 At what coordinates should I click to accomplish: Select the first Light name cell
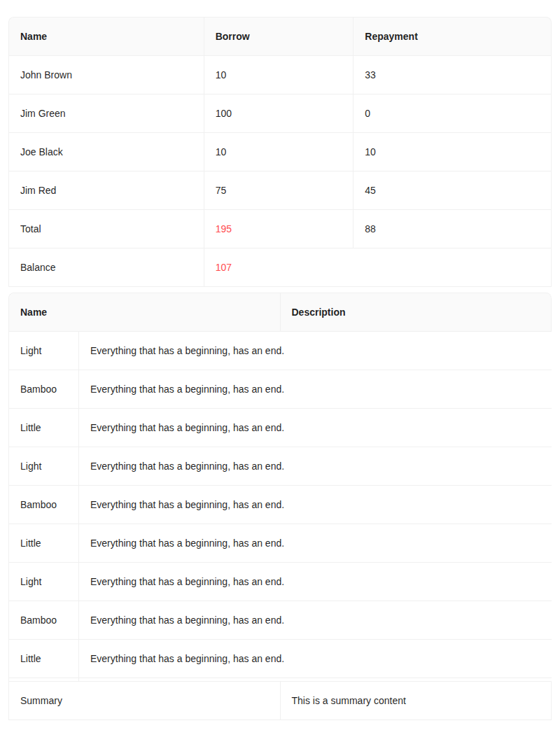point(31,351)
